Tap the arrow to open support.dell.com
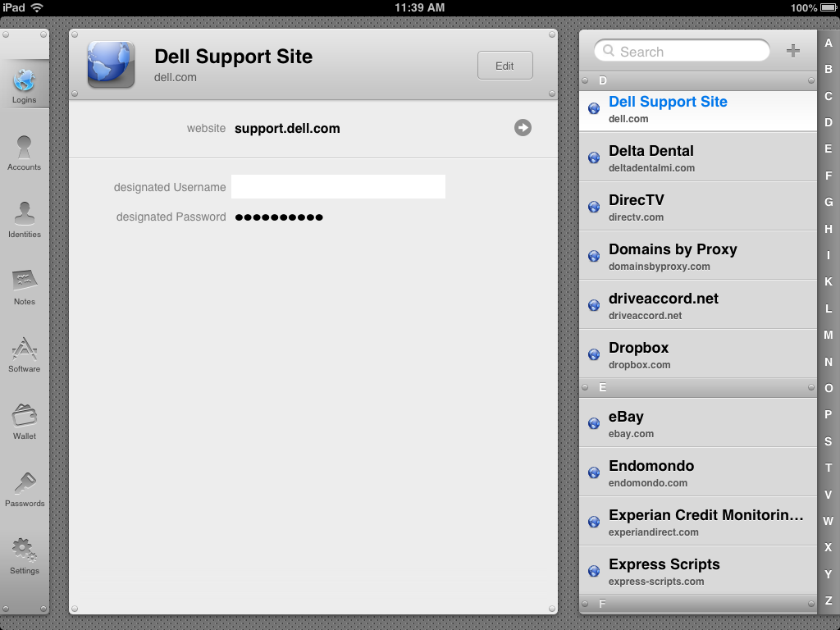Viewport: 840px width, 630px height. pyautogui.click(x=523, y=127)
